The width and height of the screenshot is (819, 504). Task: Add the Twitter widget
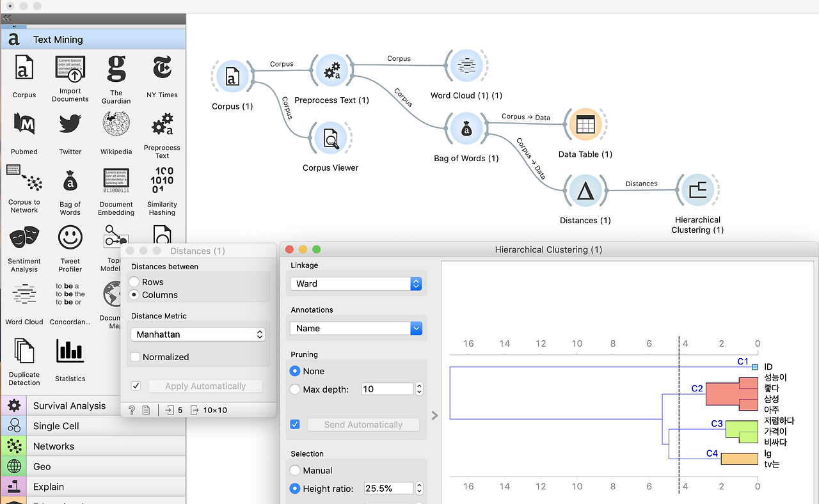pos(70,134)
